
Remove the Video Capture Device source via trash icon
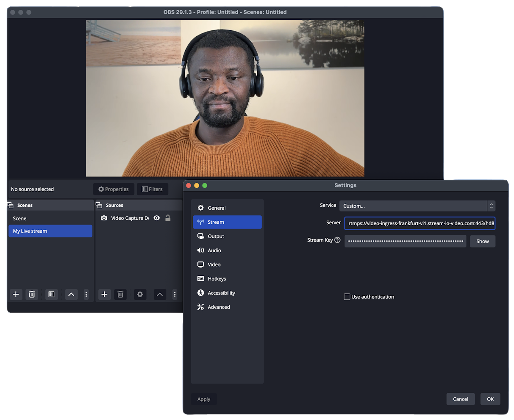[x=120, y=294]
